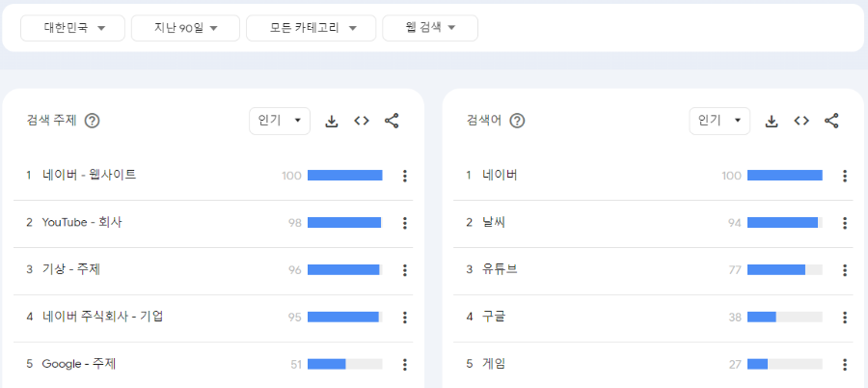Select the YouTube - 회사 topic
Viewport: 868px width, 388px height.
click(82, 222)
